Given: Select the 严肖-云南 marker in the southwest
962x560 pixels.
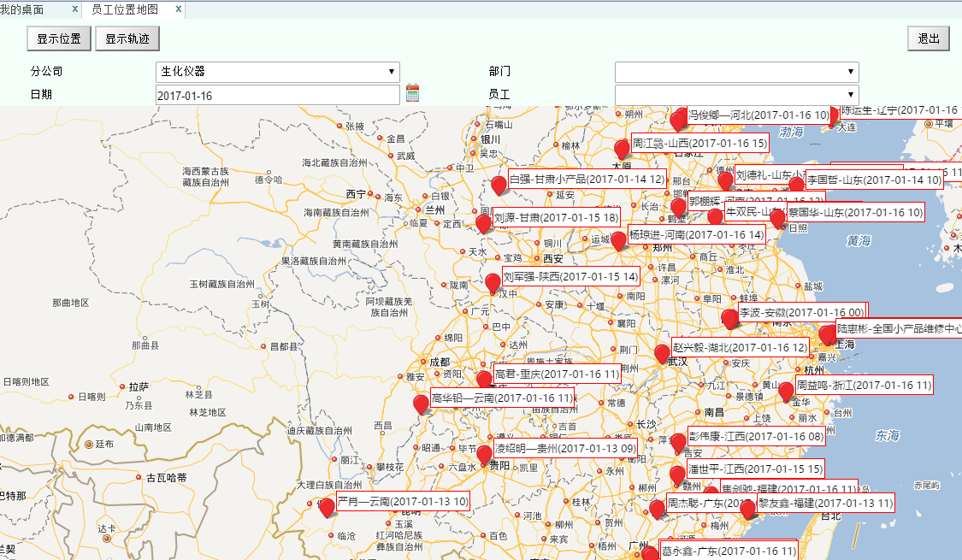Looking at the screenshot, I should click(327, 509).
